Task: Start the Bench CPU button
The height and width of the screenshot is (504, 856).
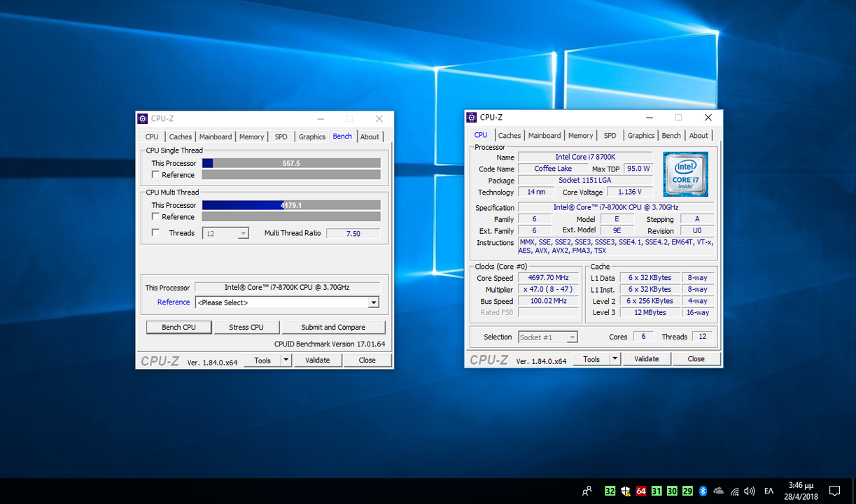Action: [x=179, y=328]
